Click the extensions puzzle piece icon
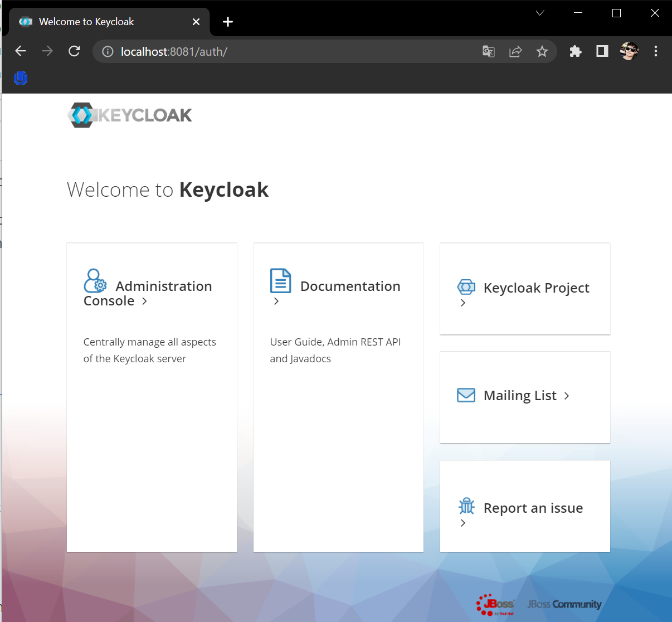This screenshot has height=622, width=672. [x=575, y=51]
